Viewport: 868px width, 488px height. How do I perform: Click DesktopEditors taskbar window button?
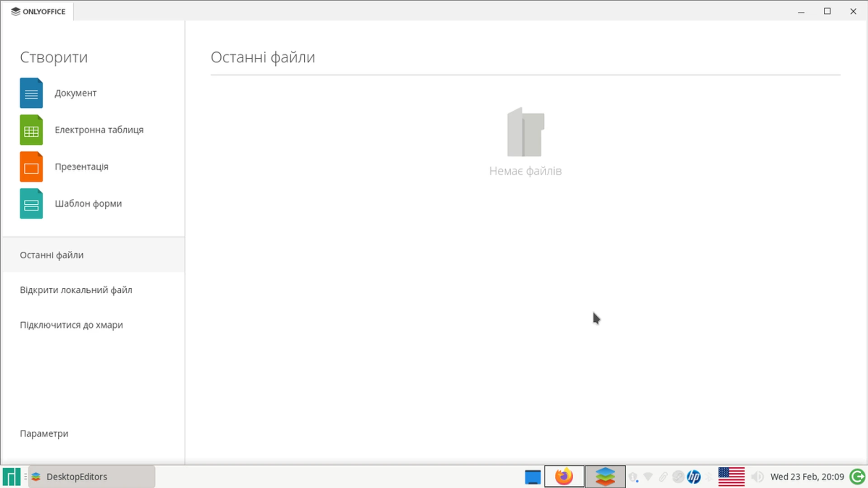point(92,477)
